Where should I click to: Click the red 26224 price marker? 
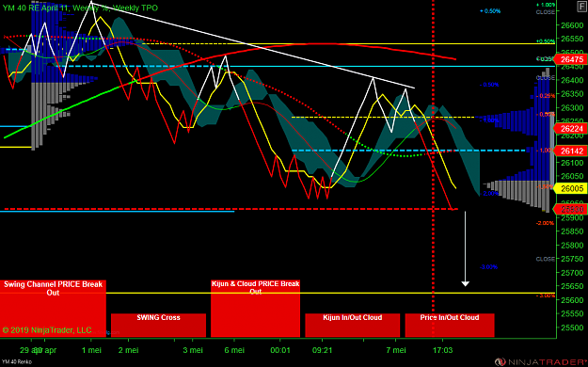(571, 129)
